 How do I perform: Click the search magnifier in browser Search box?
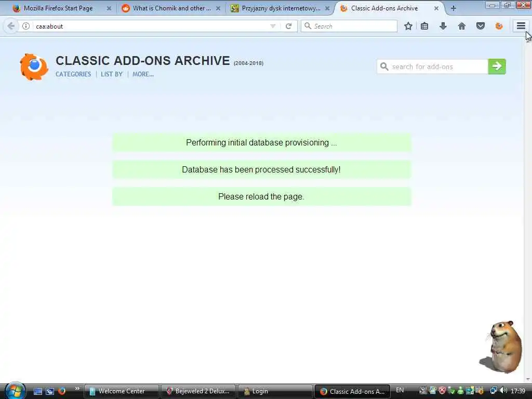coord(308,26)
